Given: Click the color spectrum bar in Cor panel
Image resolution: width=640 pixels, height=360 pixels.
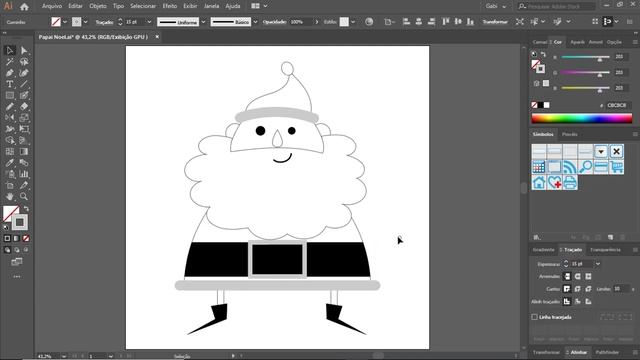Looking at the screenshot, I should click(582, 118).
